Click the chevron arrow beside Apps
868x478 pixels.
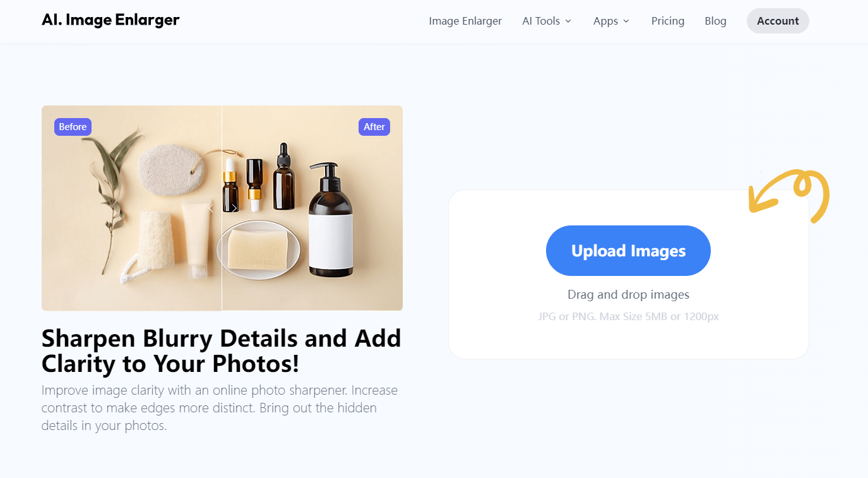(x=626, y=21)
